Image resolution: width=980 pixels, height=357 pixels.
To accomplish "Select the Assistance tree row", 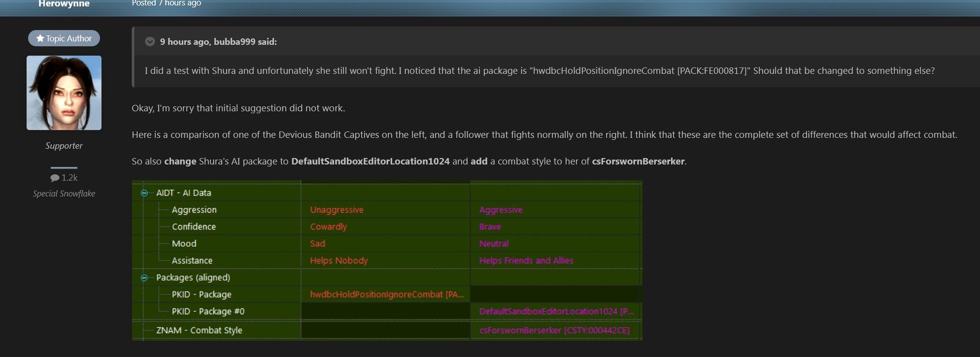I will click(387, 260).
